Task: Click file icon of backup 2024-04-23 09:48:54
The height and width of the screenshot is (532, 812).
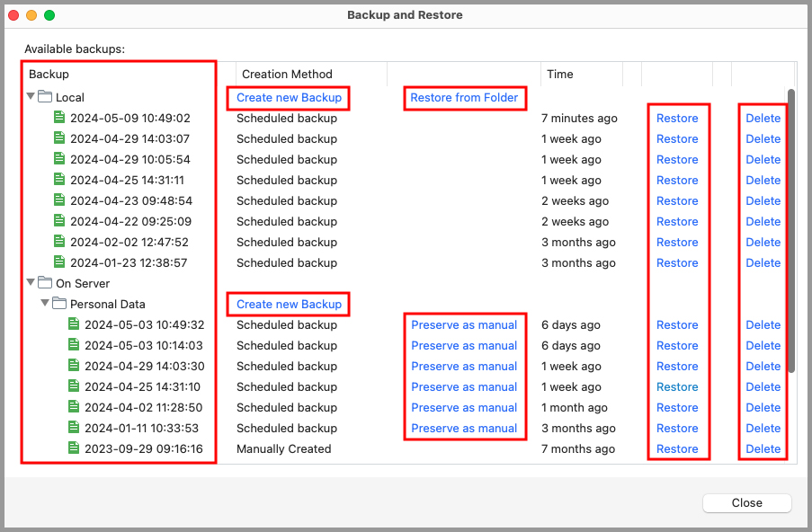Action: pos(59,200)
